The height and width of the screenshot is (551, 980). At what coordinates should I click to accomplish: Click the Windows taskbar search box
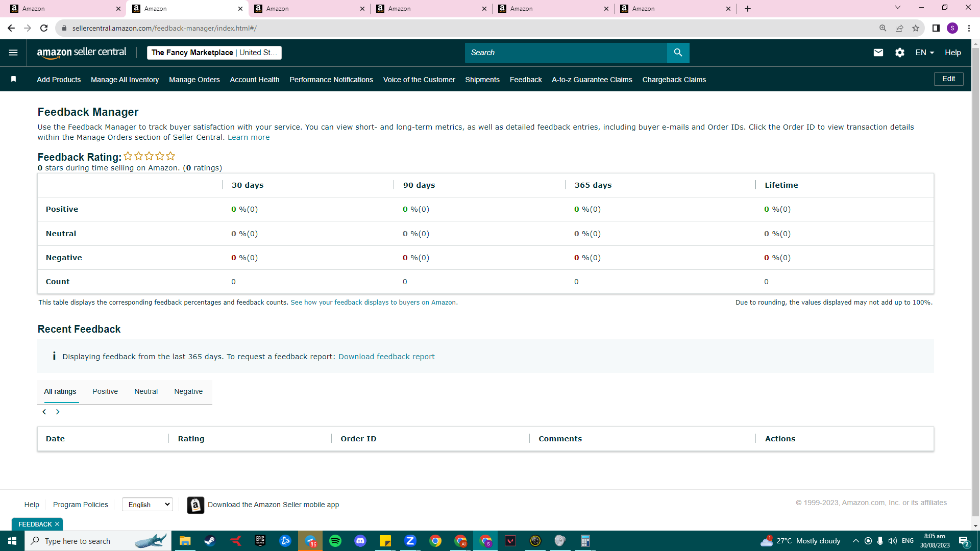point(97,541)
